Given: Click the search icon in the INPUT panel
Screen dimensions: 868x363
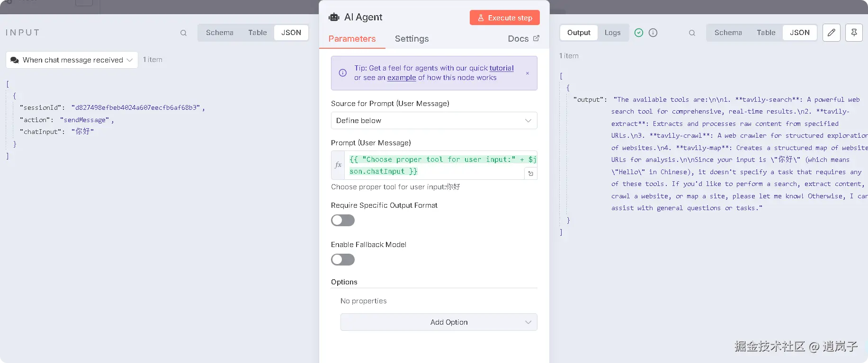Looking at the screenshot, I should pos(183,33).
